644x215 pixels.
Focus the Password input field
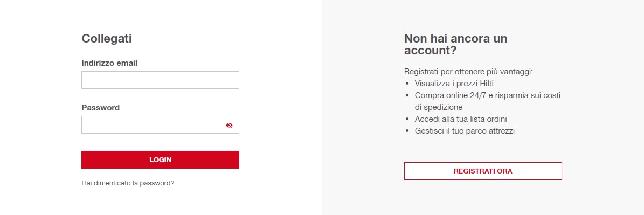[x=160, y=124]
